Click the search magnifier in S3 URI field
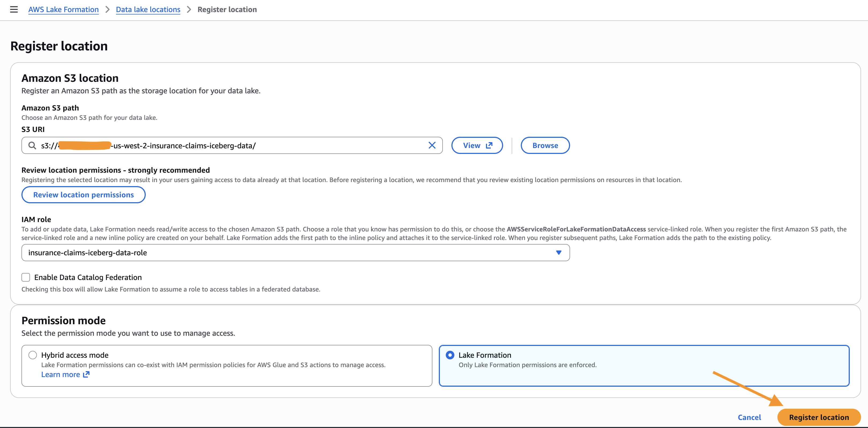Viewport: 868px width, 428px height. [32, 145]
